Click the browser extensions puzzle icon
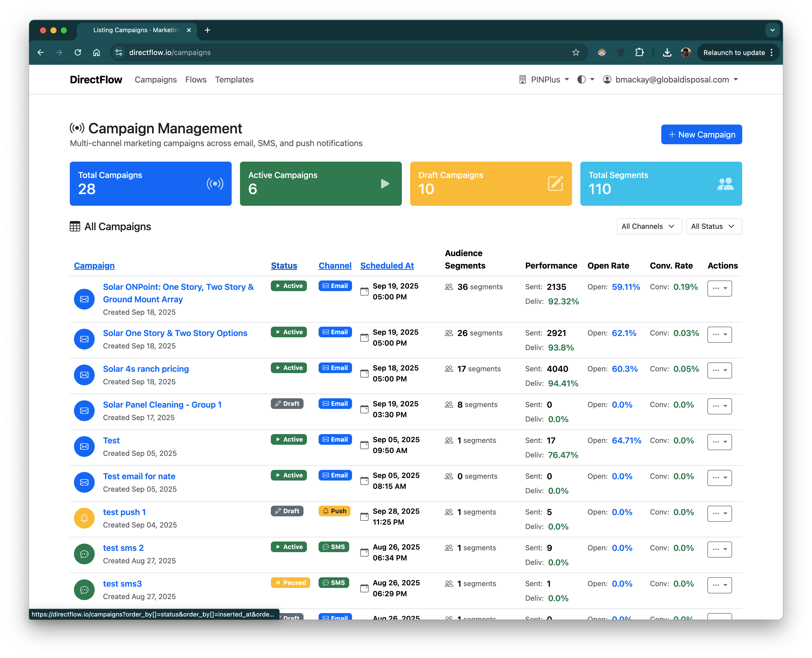Viewport: 812px width, 658px height. 639,53
